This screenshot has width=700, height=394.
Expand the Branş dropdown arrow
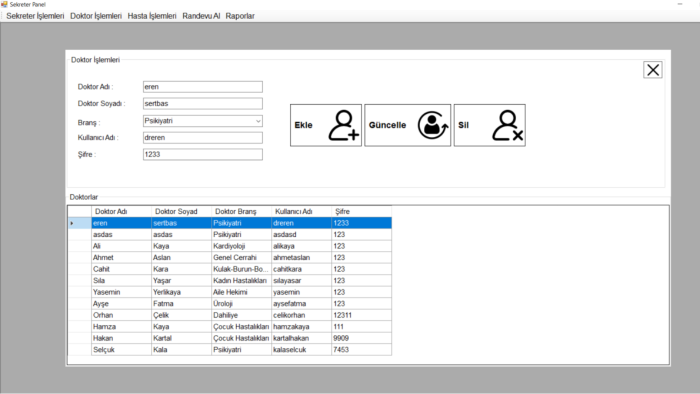(x=258, y=121)
